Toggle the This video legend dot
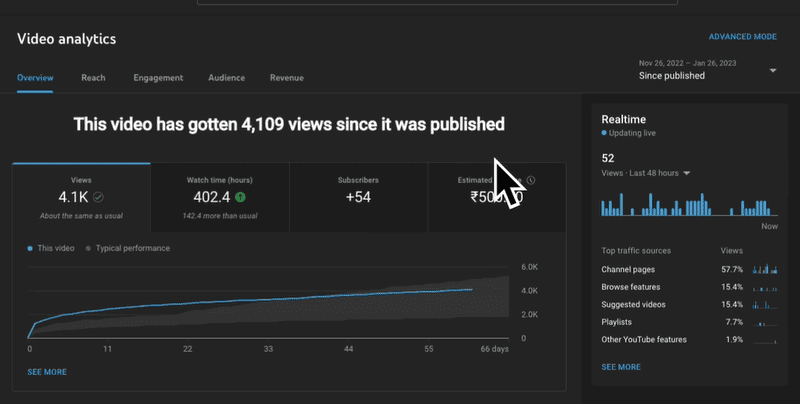This screenshot has width=800, height=404. pos(32,247)
